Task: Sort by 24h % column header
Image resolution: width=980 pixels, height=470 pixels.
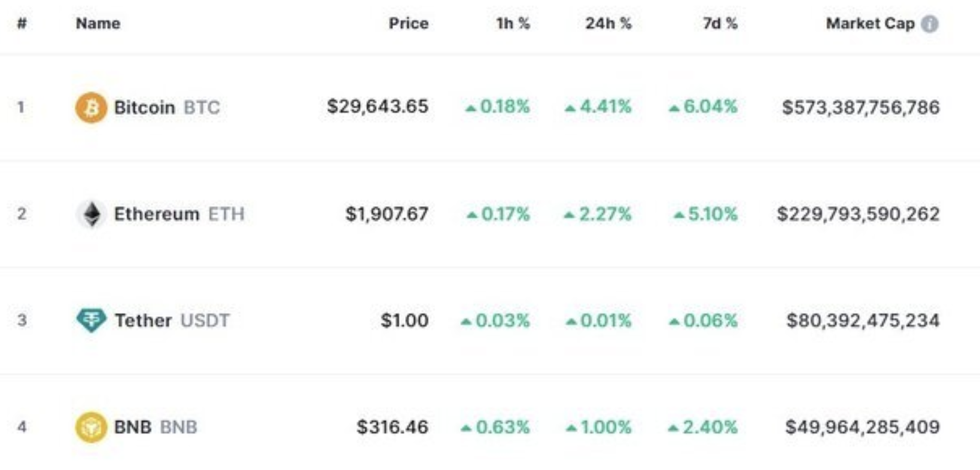Action: pyautogui.click(x=608, y=23)
